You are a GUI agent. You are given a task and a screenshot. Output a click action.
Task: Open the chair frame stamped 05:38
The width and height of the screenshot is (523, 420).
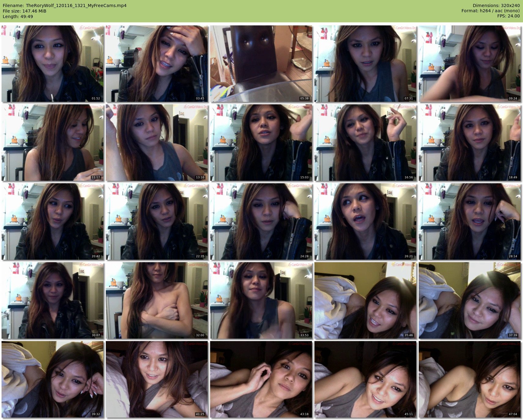(261, 64)
